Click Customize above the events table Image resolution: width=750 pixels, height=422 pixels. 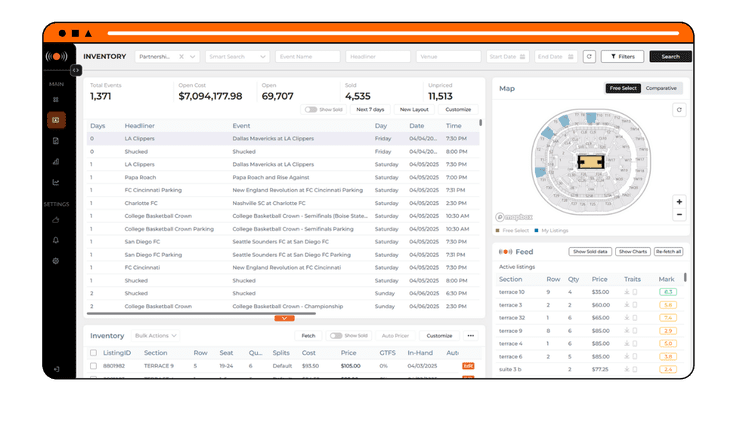coord(458,110)
